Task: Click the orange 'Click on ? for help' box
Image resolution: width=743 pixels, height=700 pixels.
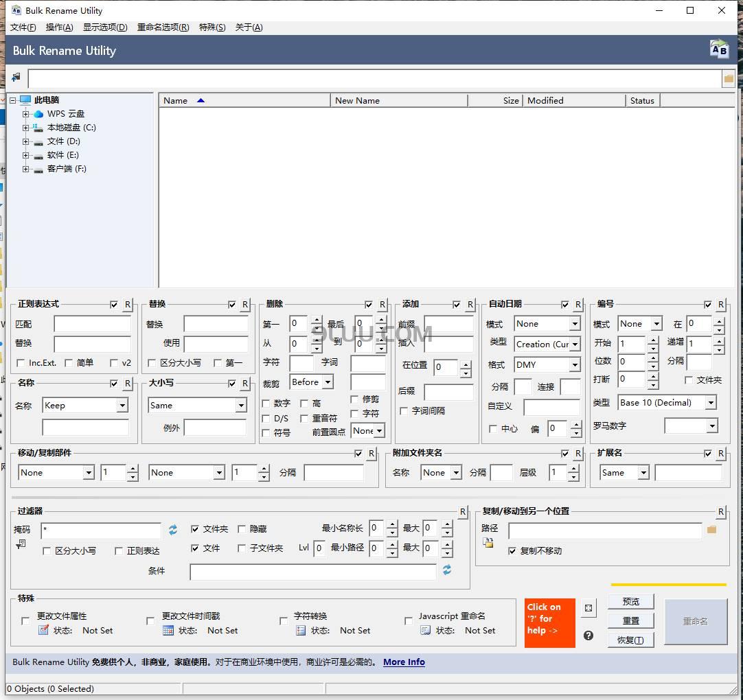Action: (549, 623)
